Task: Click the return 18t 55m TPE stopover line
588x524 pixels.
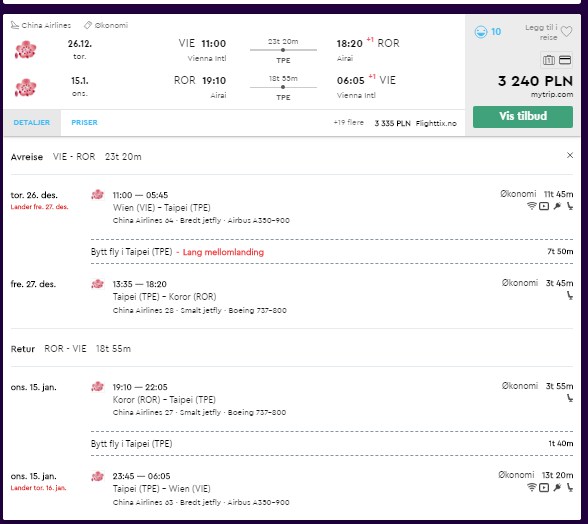Action: point(283,87)
